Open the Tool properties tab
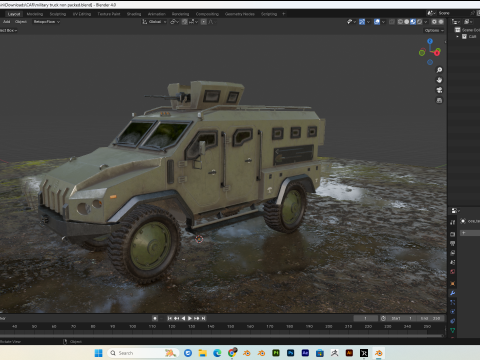Screen dimensions: 480x360 [x=453, y=222]
